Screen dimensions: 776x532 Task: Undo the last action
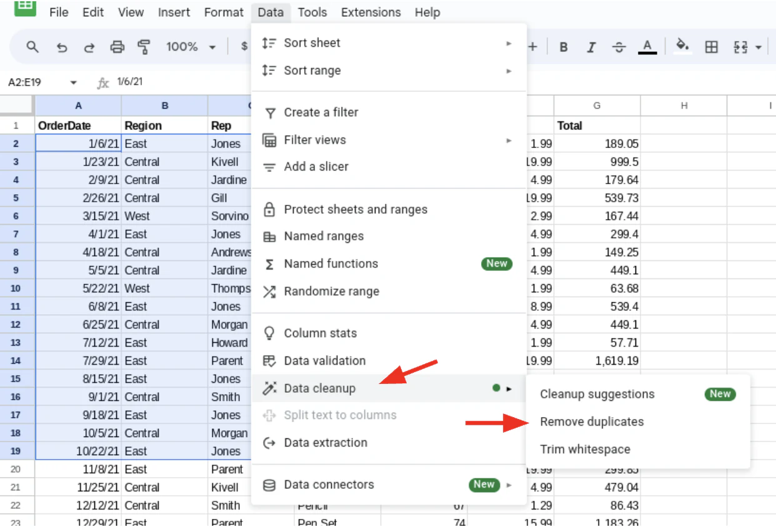(61, 47)
